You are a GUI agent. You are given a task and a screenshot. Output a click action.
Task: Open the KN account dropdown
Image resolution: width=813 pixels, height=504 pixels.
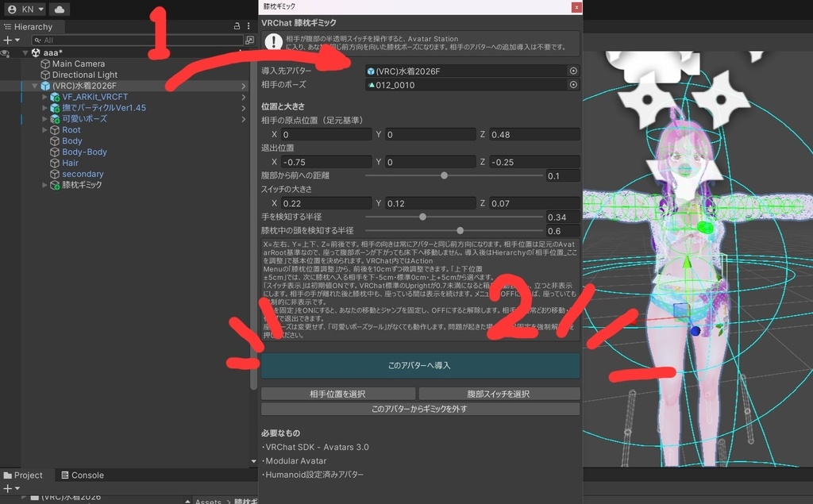25,10
